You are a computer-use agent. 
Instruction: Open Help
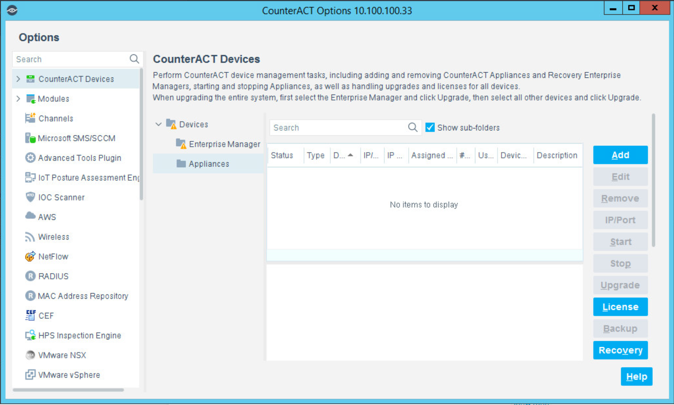(636, 377)
